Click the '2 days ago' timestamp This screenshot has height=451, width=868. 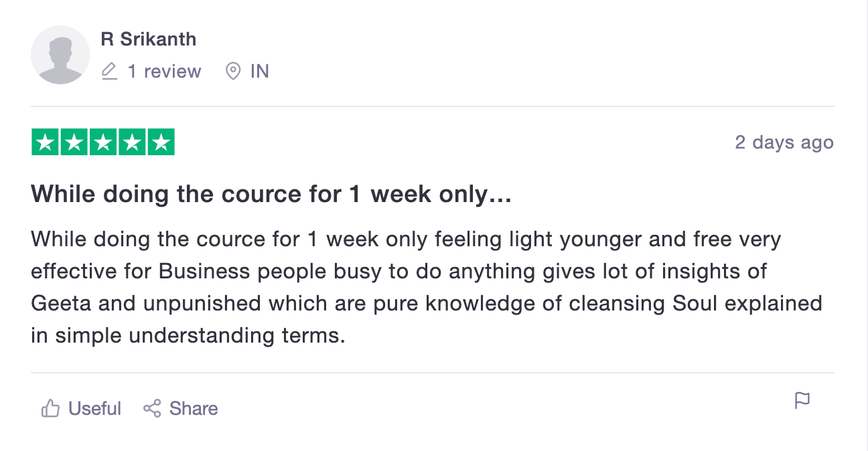pos(784,142)
